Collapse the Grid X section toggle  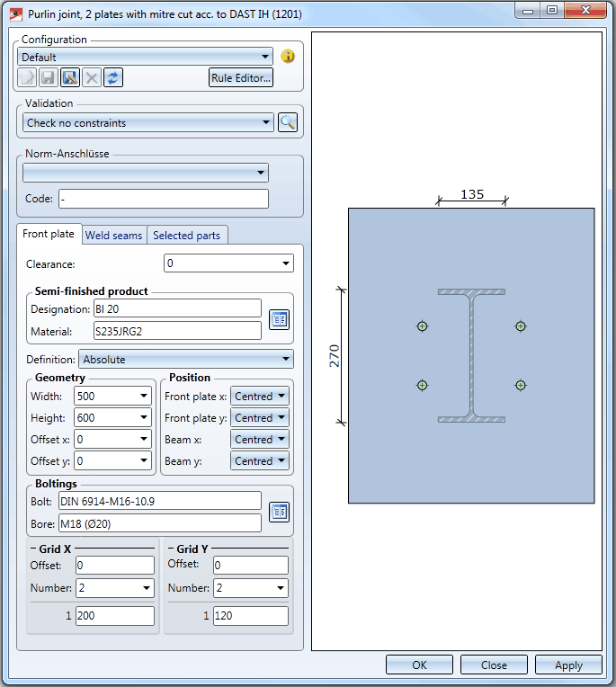[x=33, y=549]
